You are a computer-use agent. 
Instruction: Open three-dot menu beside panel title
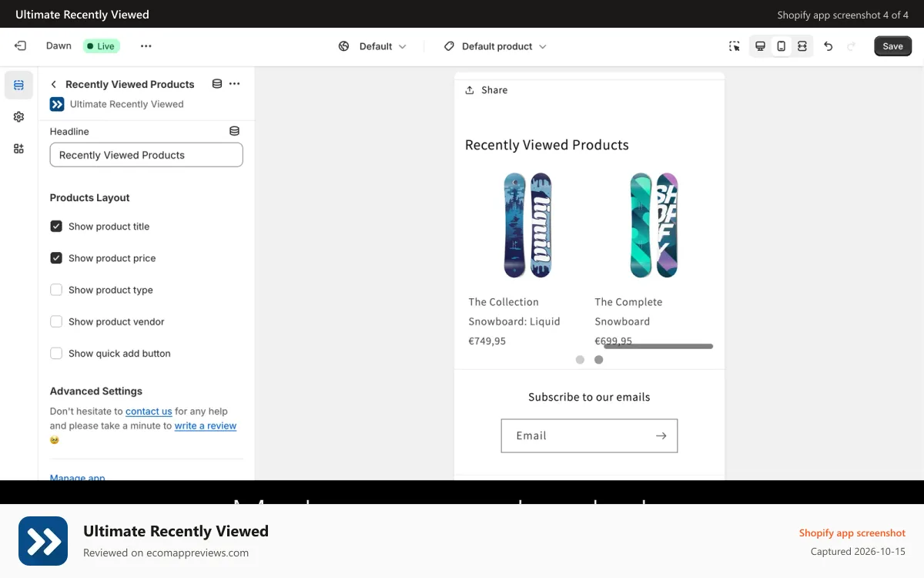(x=235, y=84)
